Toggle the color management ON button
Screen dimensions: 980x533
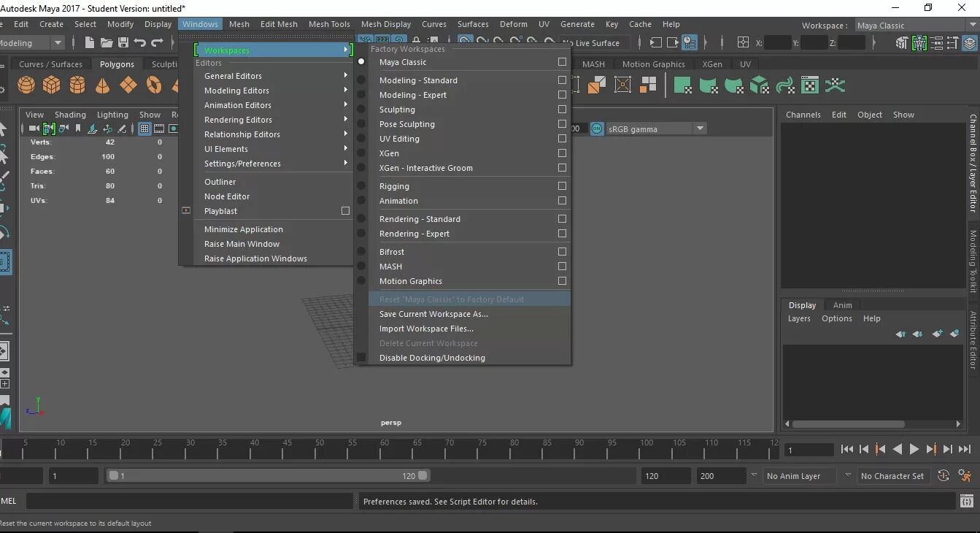click(597, 129)
